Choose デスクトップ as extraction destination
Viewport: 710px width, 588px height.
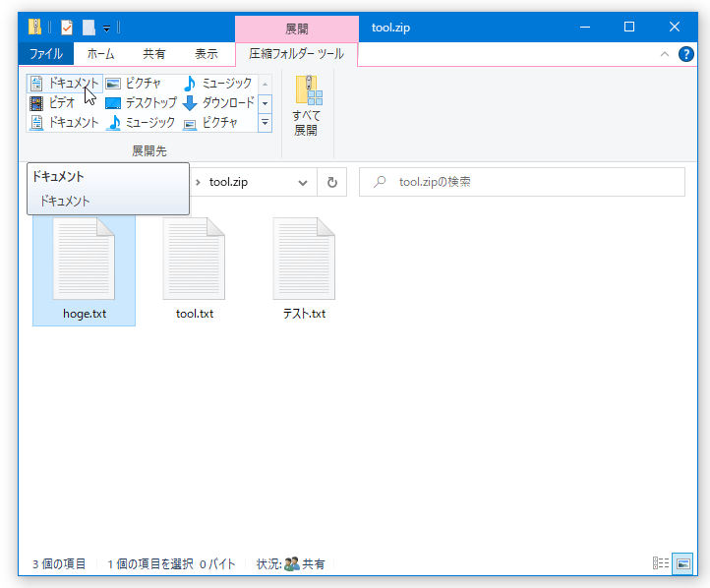pos(141,103)
